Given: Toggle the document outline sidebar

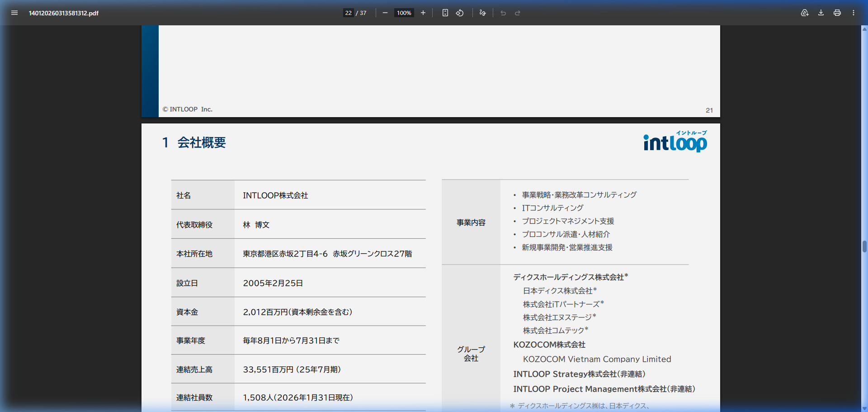Looking at the screenshot, I should pyautogui.click(x=14, y=13).
